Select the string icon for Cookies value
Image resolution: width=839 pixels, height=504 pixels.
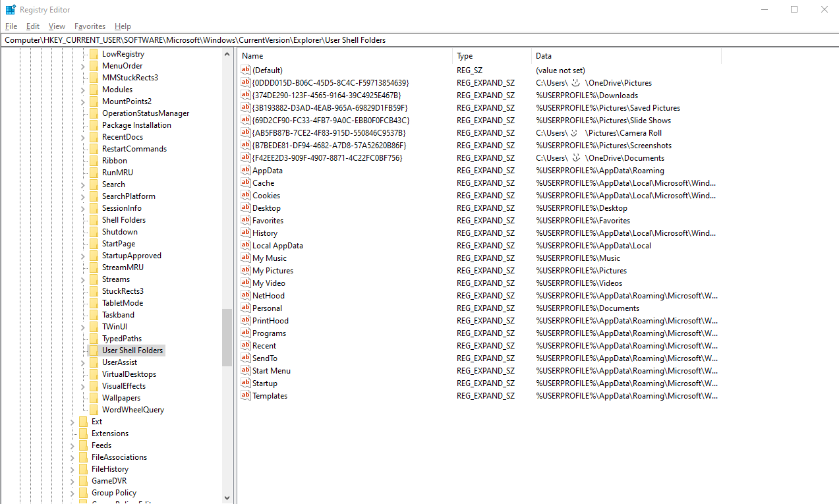[246, 195]
